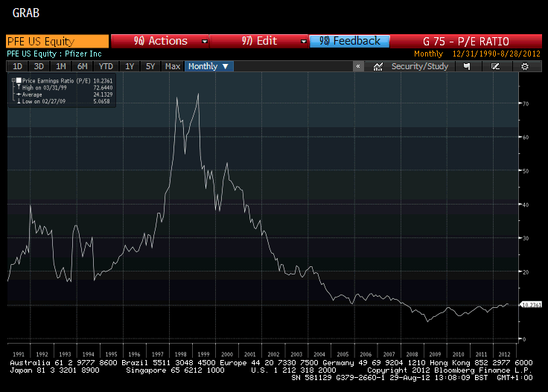Open the Monthly periodicity dropdown

click(208, 66)
